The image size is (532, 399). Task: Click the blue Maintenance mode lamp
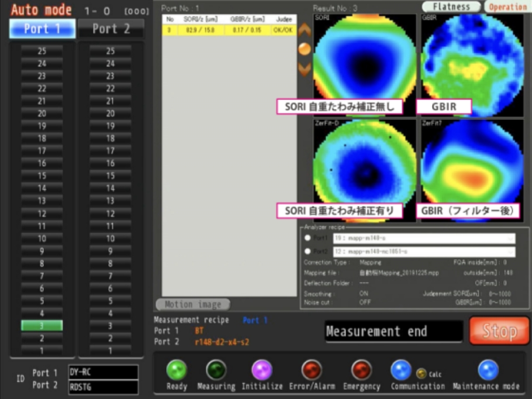(488, 370)
